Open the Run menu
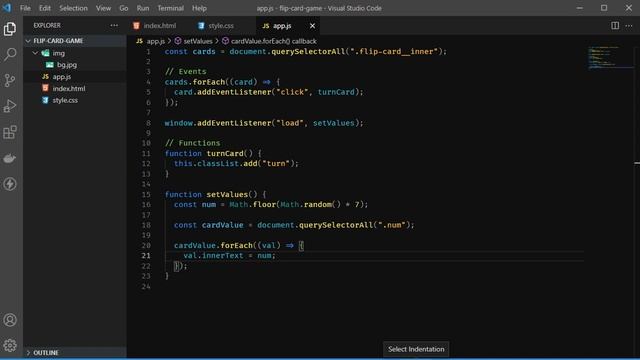 click(143, 8)
